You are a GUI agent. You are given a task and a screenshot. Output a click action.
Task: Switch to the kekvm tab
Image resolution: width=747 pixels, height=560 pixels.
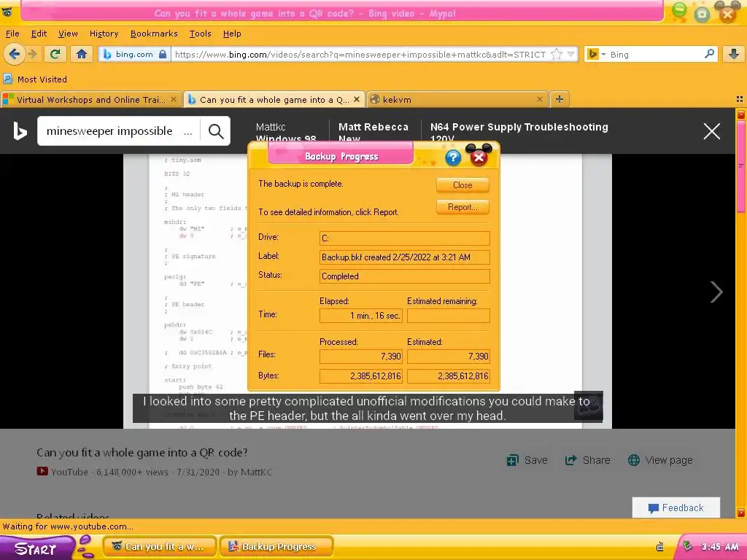457,99
